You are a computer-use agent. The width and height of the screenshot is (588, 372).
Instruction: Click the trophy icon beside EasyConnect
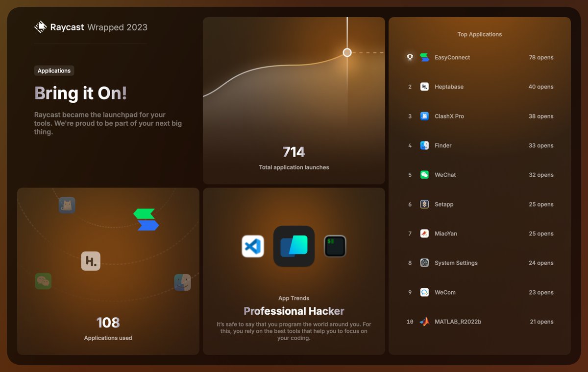(410, 57)
